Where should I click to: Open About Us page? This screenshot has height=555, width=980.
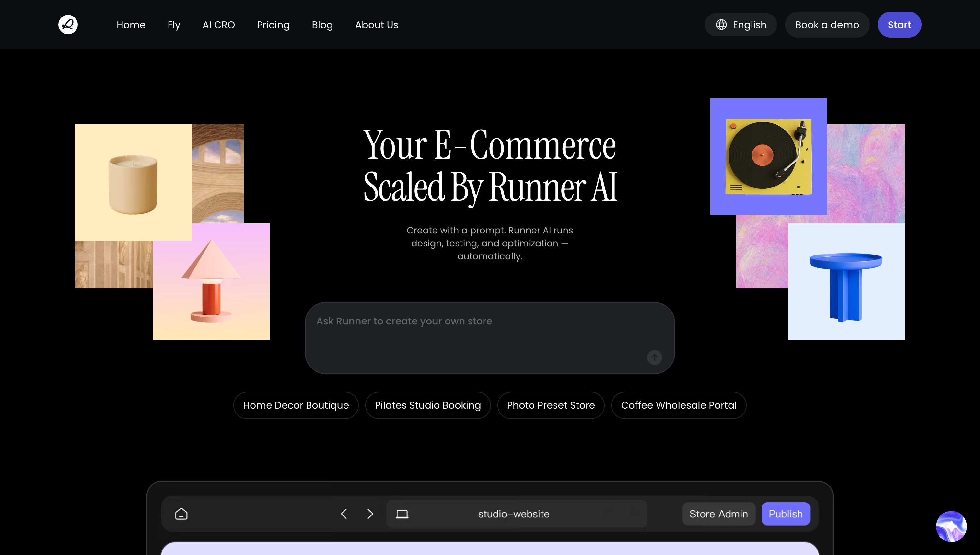377,25
